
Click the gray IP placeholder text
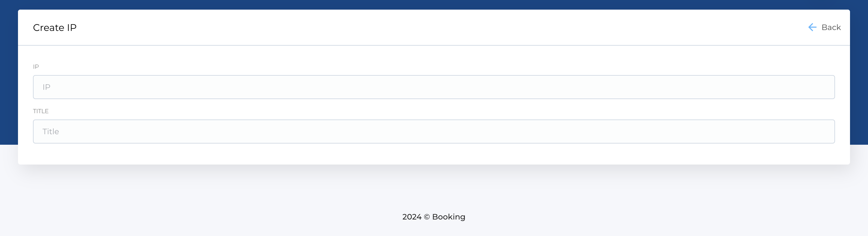tap(46, 87)
